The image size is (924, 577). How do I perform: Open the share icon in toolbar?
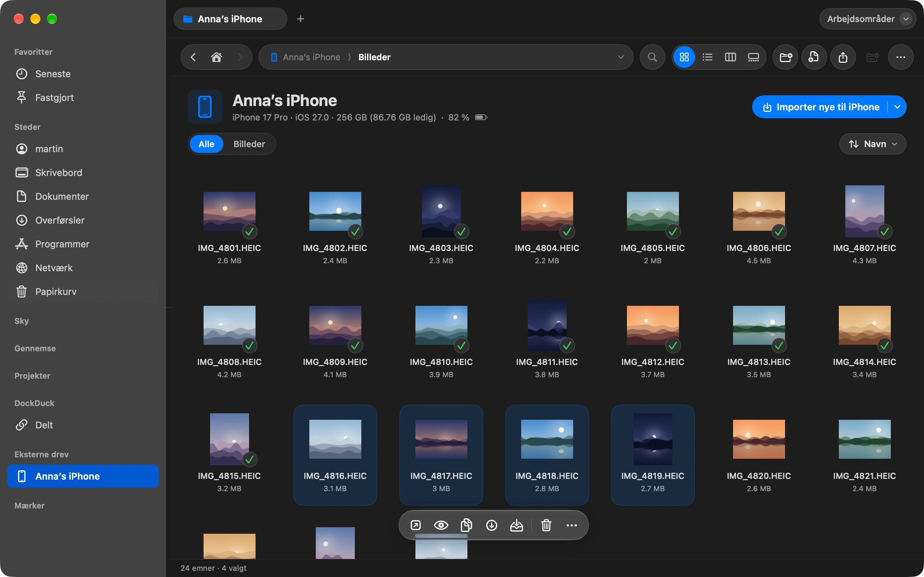pos(843,57)
